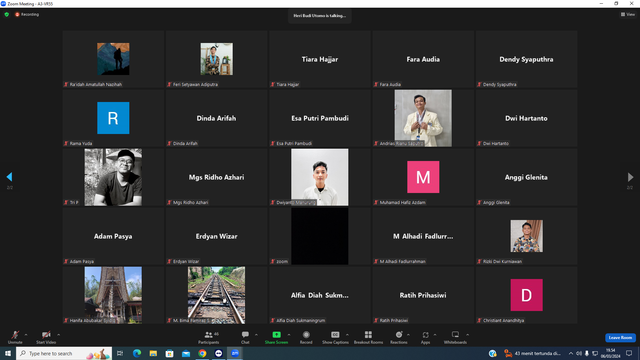Image resolution: width=640 pixels, height=360 pixels.
Task: Click the black zoom participant tile
Action: (320, 236)
